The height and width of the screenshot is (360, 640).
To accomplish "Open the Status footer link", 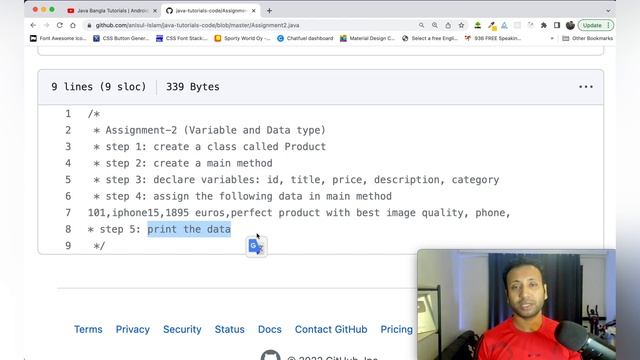I will point(229,329).
